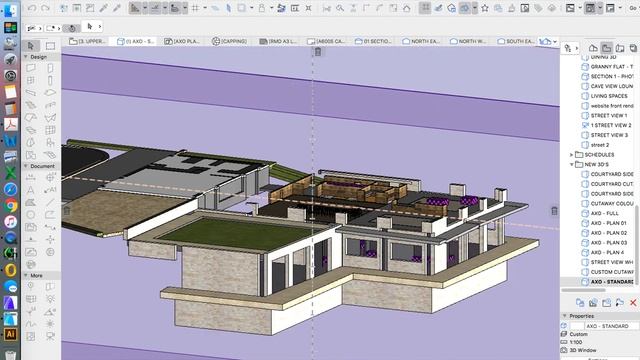This screenshot has height=360, width=640.
Task: Select the Arrow tool in the toolbox
Action: [31, 46]
